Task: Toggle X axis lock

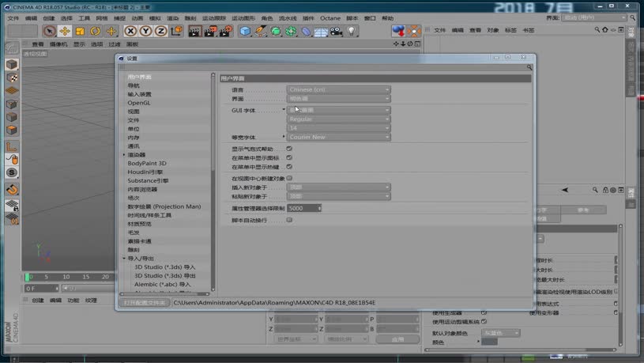Action: [x=130, y=31]
